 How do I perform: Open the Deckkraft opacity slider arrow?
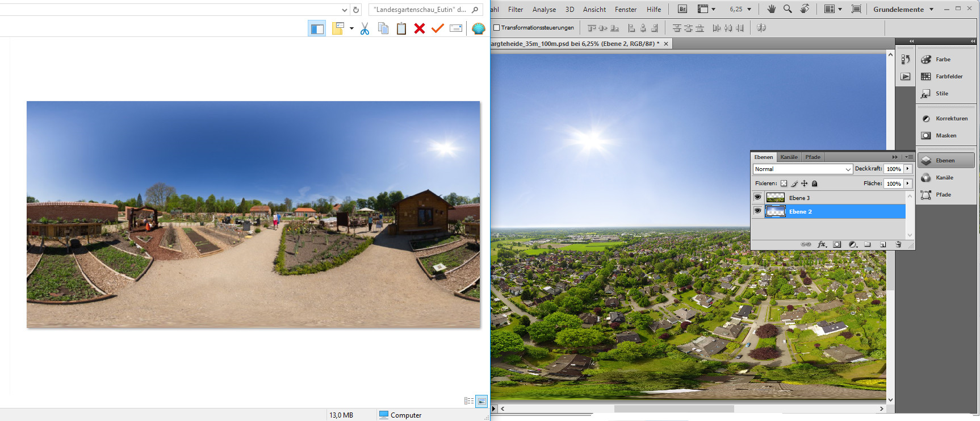click(908, 169)
